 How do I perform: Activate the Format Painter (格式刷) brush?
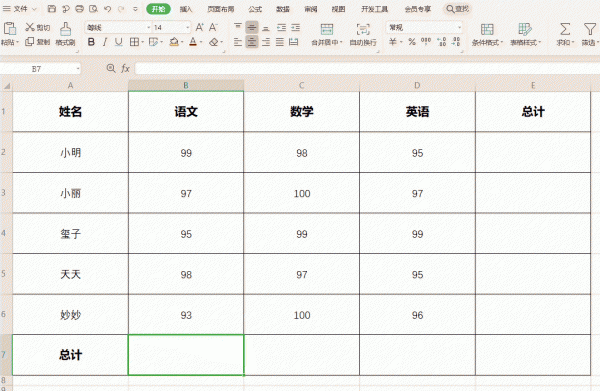coord(65,34)
